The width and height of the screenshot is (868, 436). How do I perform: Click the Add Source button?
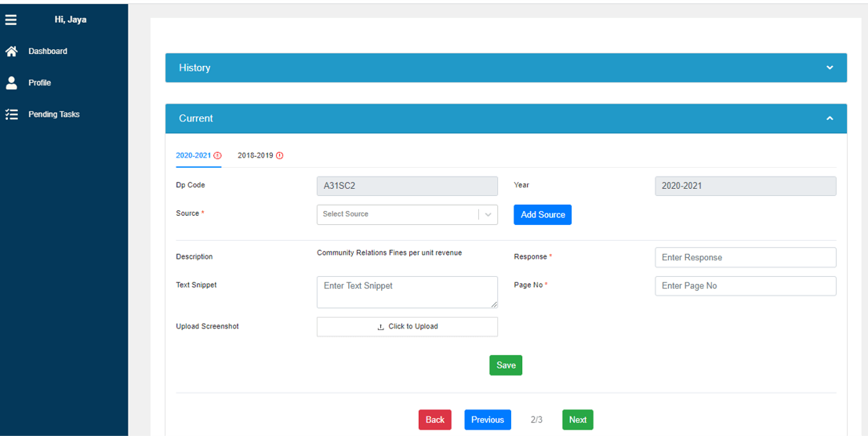coord(543,215)
